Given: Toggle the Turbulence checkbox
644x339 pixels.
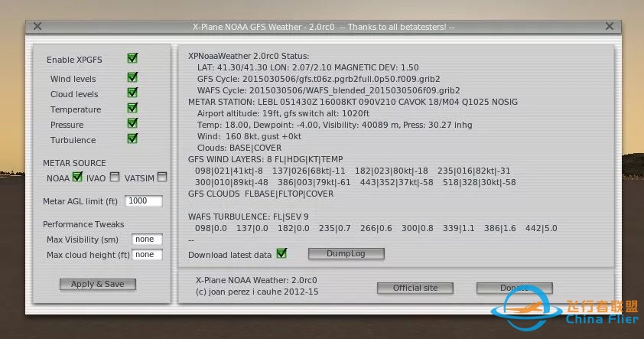Looking at the screenshot, I should [132, 139].
